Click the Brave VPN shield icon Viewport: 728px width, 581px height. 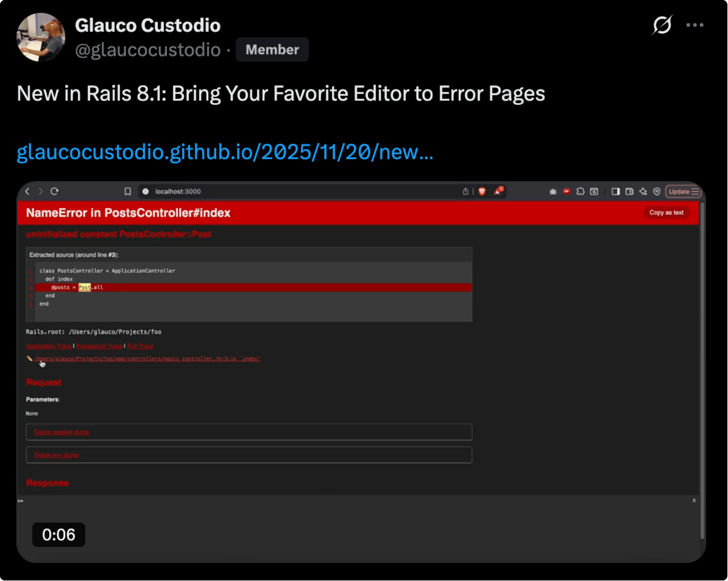[x=657, y=192]
